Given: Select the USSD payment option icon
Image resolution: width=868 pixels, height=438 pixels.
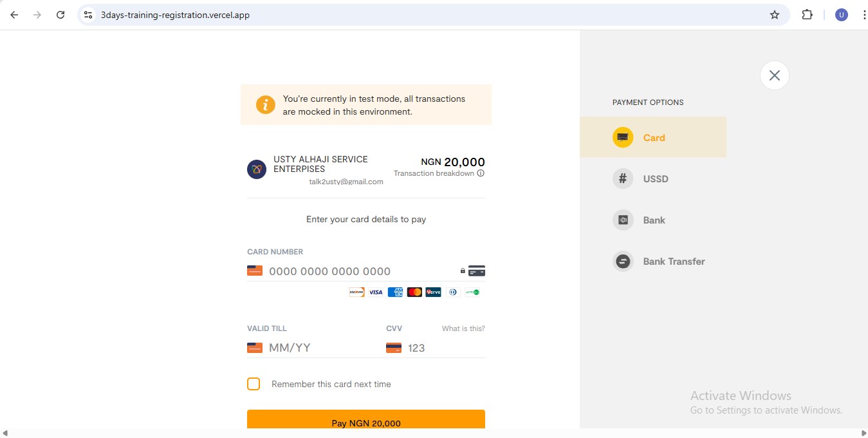Looking at the screenshot, I should [x=622, y=178].
